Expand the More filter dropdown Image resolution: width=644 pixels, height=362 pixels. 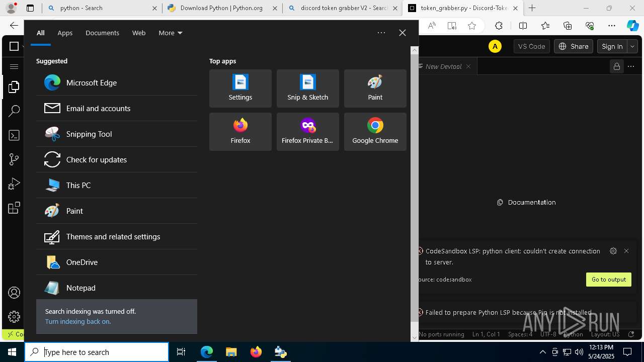pyautogui.click(x=171, y=33)
